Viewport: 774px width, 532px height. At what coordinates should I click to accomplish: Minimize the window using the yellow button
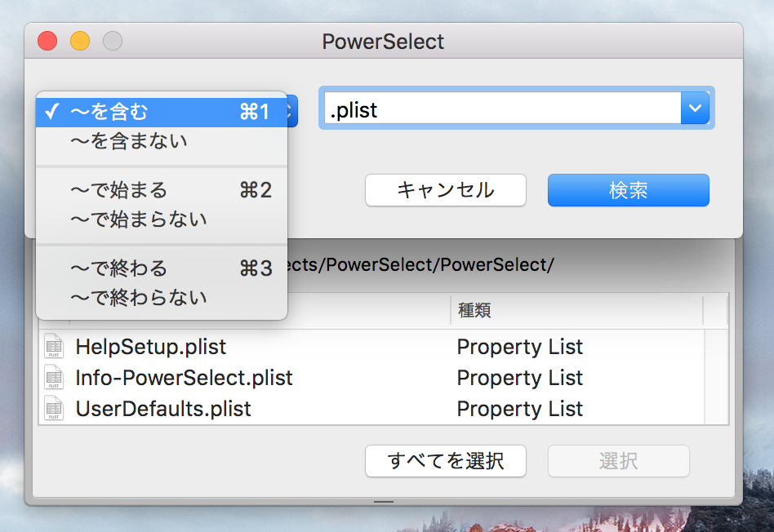pyautogui.click(x=80, y=41)
